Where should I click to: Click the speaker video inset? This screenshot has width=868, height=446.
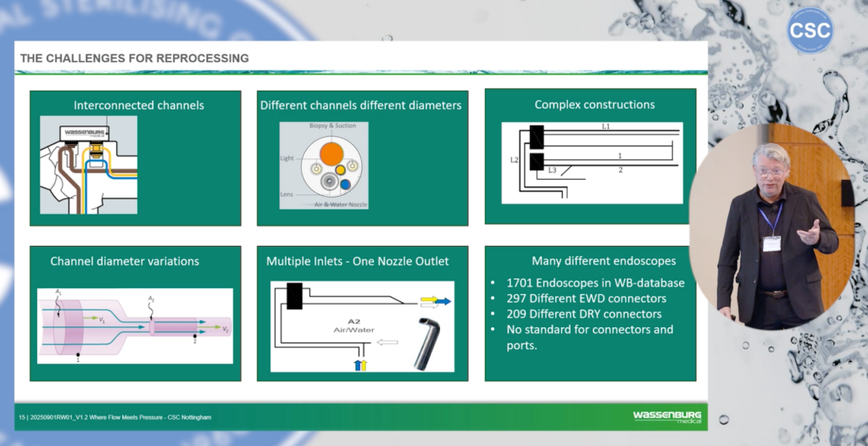point(772,227)
